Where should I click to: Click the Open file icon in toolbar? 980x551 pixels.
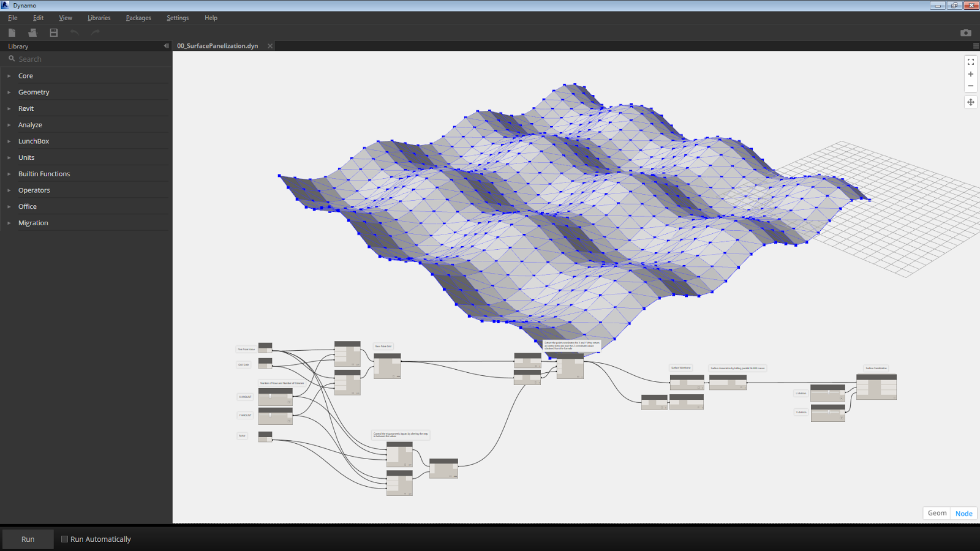coord(32,32)
